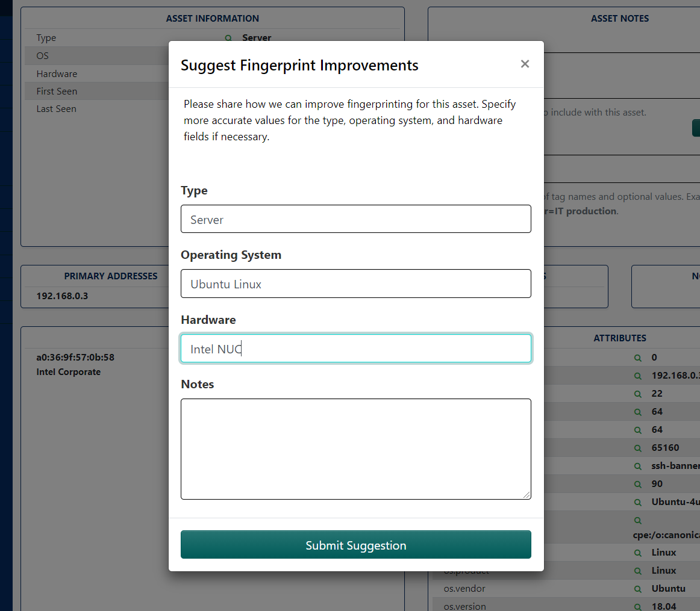The width and height of the screenshot is (700, 611).
Task: Click the query icon next to port value 22
Action: 638,393
